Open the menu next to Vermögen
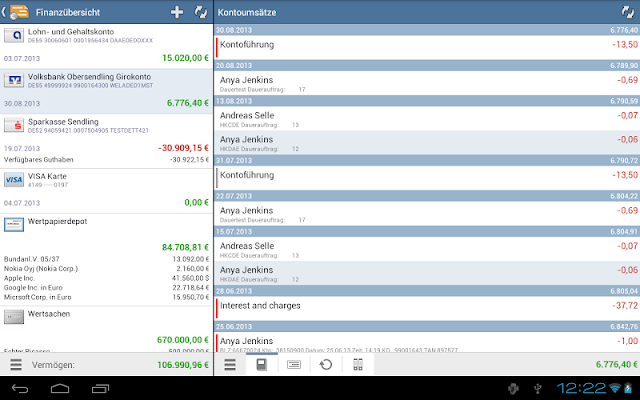This screenshot has height=400, width=640. pos(16,364)
